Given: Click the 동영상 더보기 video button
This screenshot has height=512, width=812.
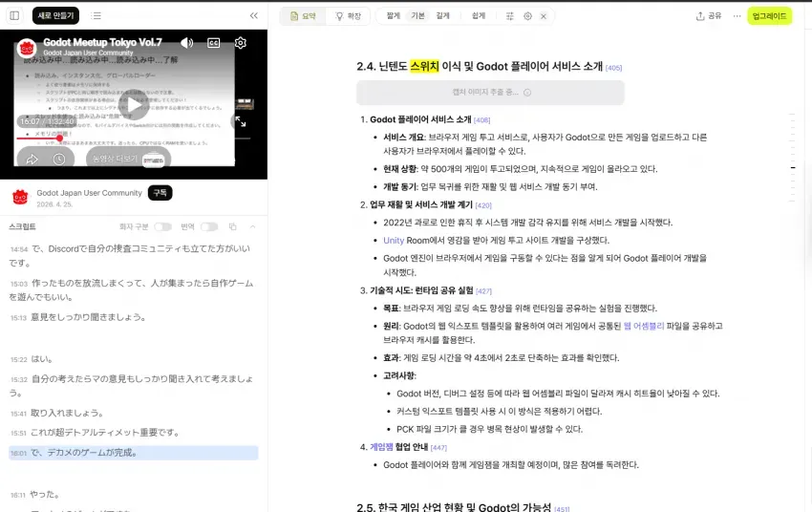Looking at the screenshot, I should click(x=128, y=159).
